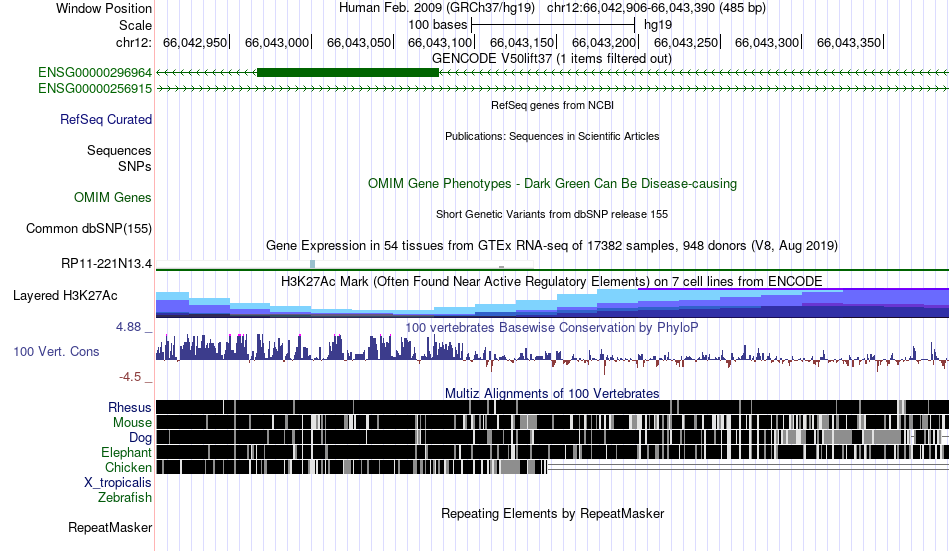This screenshot has height=551, width=950.
Task: Click the Multiz Alignments of 100 Vertebrates title
Action: 552,393
